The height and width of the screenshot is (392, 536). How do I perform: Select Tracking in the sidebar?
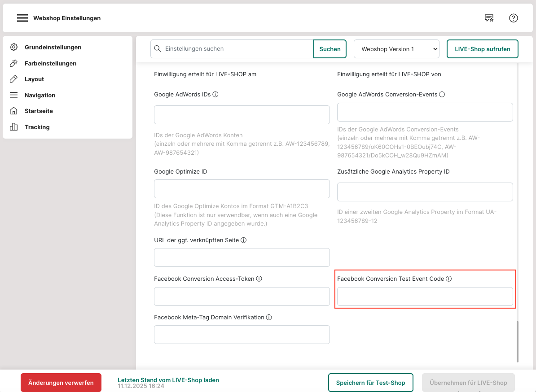tap(37, 127)
